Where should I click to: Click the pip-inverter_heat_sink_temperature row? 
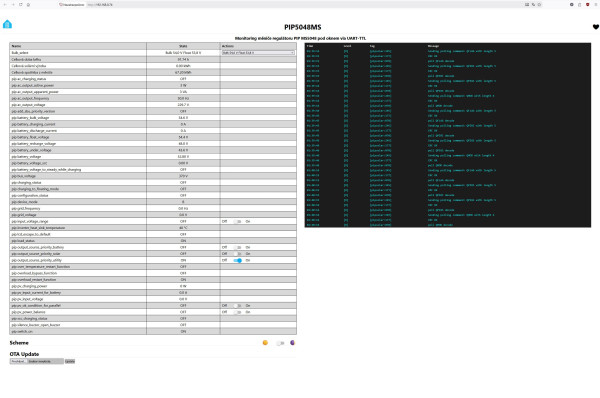153,228
